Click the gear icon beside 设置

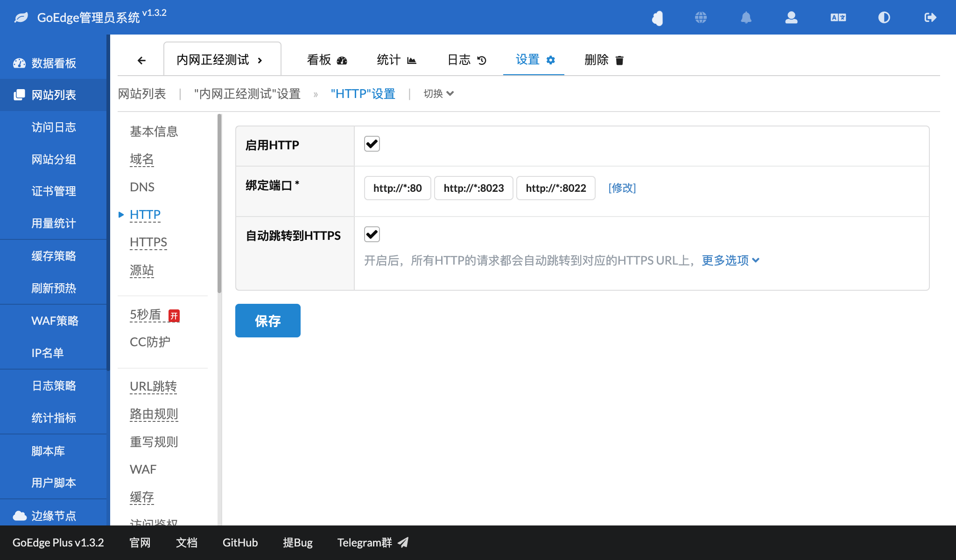coord(551,60)
